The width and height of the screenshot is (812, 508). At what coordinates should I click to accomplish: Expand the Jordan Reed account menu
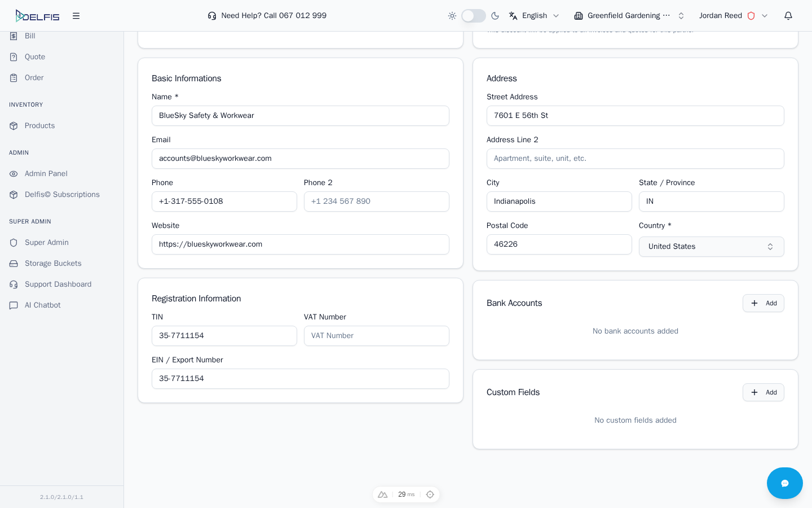coord(734,16)
